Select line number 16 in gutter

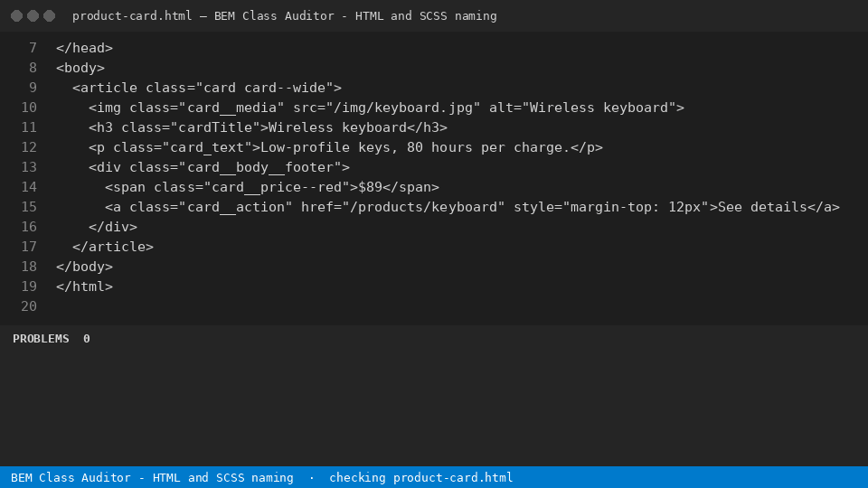[x=29, y=228]
